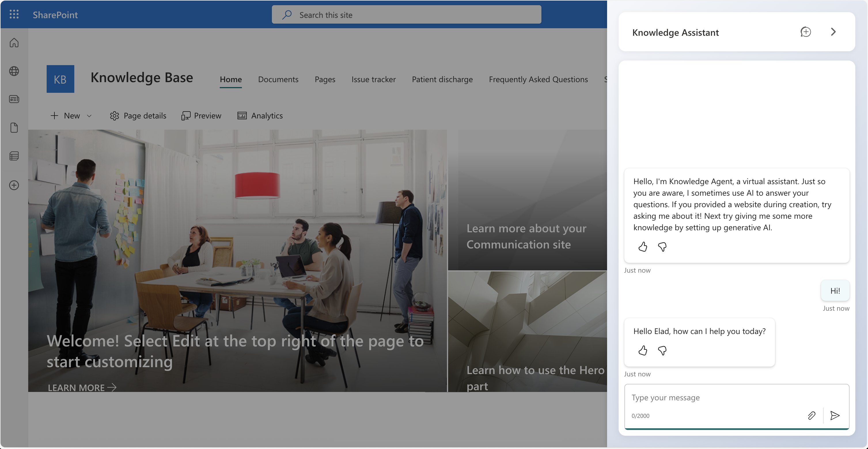Thumbs down the Knowledge Agent intro message
Image resolution: width=868 pixels, height=449 pixels.
(662, 247)
